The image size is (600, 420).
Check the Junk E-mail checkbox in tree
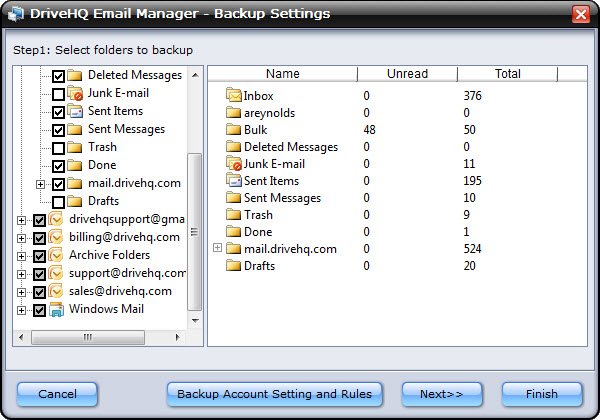click(x=58, y=94)
